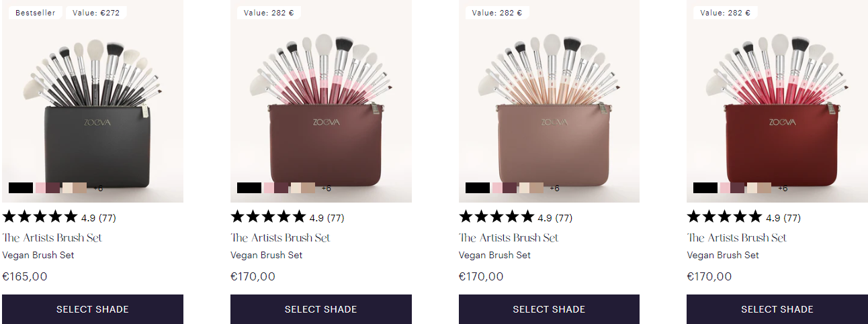Open The Artists Brush Set title of the fourth product
The height and width of the screenshot is (324, 868).
[736, 237]
